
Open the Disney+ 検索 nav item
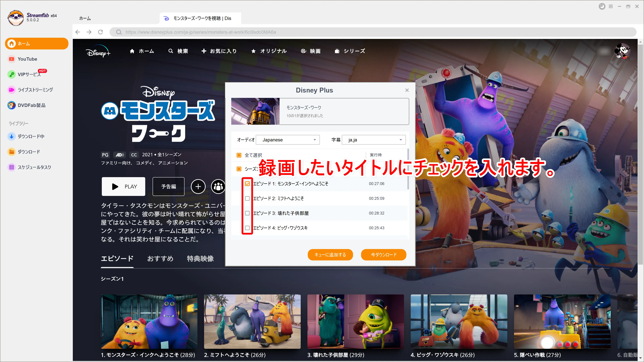pyautogui.click(x=178, y=51)
